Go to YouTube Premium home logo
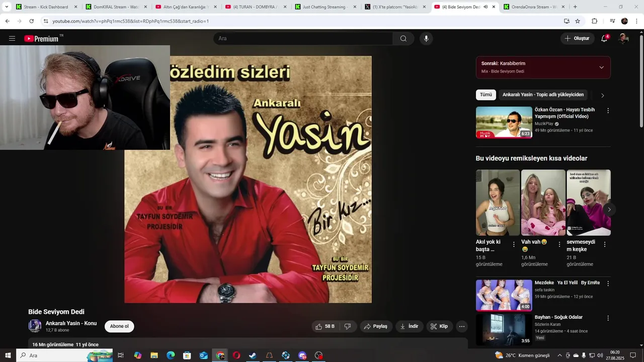Image resolution: width=644 pixels, height=362 pixels. (x=41, y=39)
